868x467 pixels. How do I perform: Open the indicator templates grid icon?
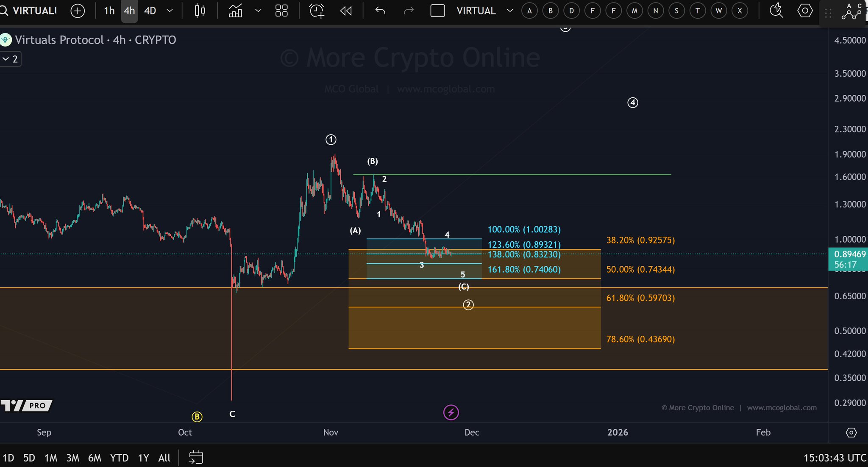[281, 11]
